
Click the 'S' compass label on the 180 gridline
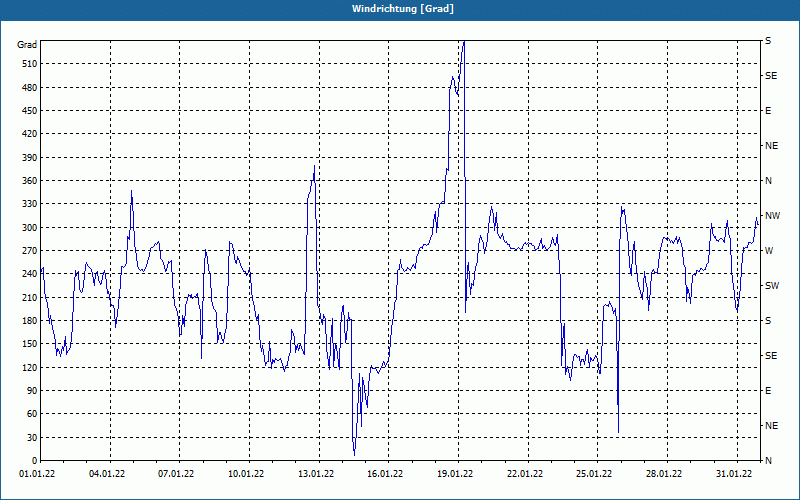[768, 321]
